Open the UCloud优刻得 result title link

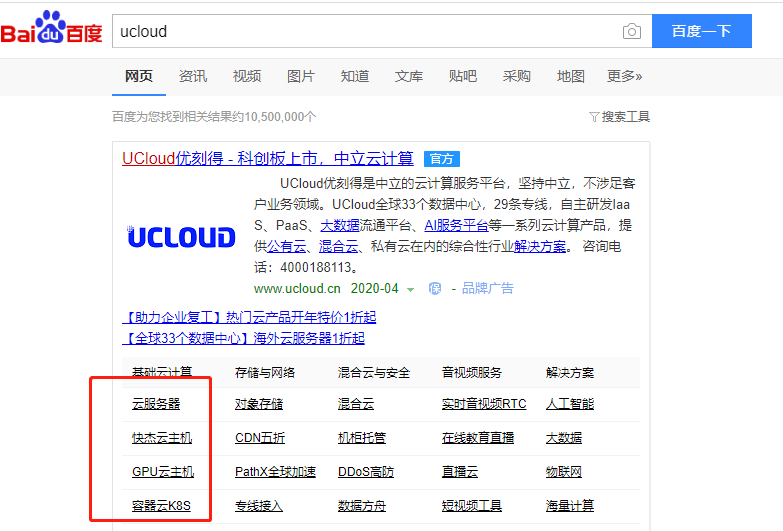pyautogui.click(x=267, y=158)
